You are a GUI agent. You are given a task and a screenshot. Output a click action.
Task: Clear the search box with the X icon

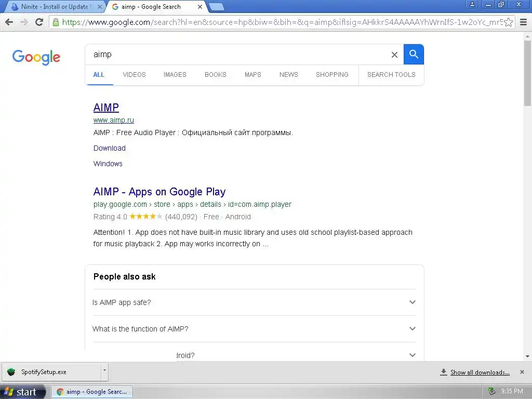click(394, 55)
